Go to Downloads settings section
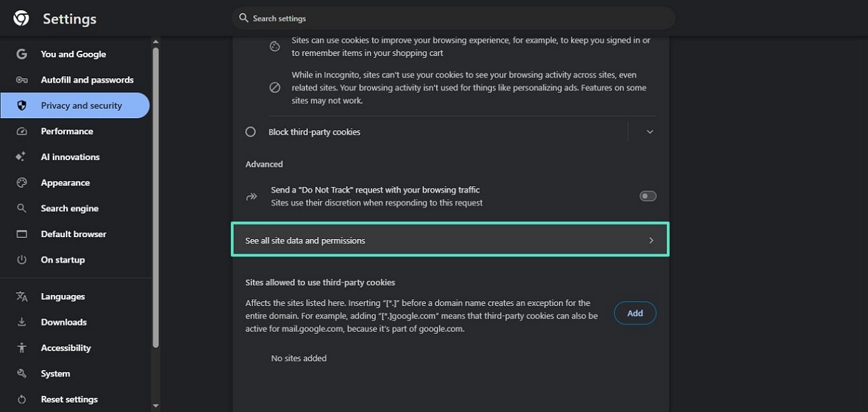The image size is (868, 412). pyautogui.click(x=63, y=322)
